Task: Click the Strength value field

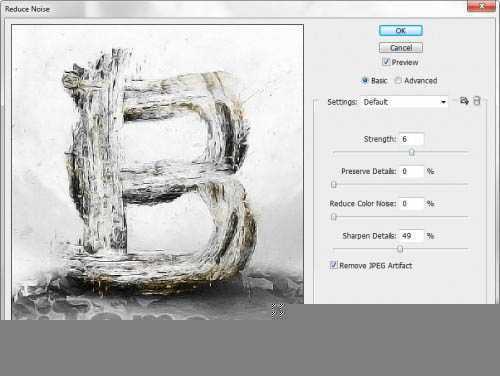Action: (x=412, y=139)
